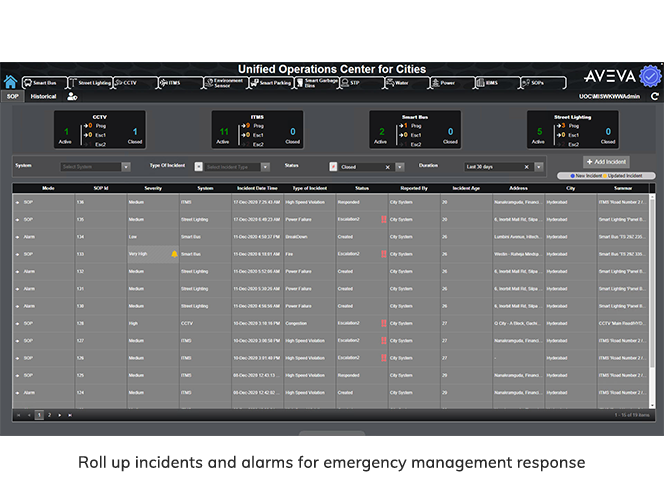
Task: Select page 1 in the pager
Action: 39,415
